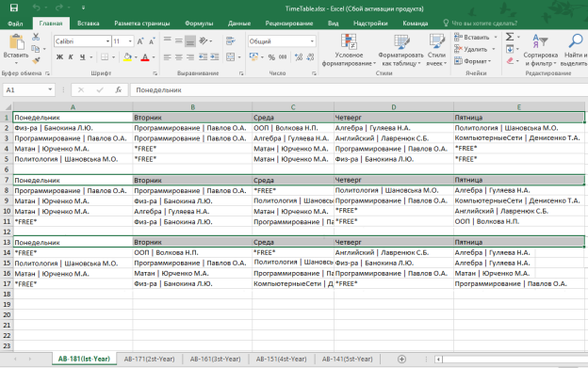The height and width of the screenshot is (368, 588).
Task: Merge and center cells
Action: 231,57
